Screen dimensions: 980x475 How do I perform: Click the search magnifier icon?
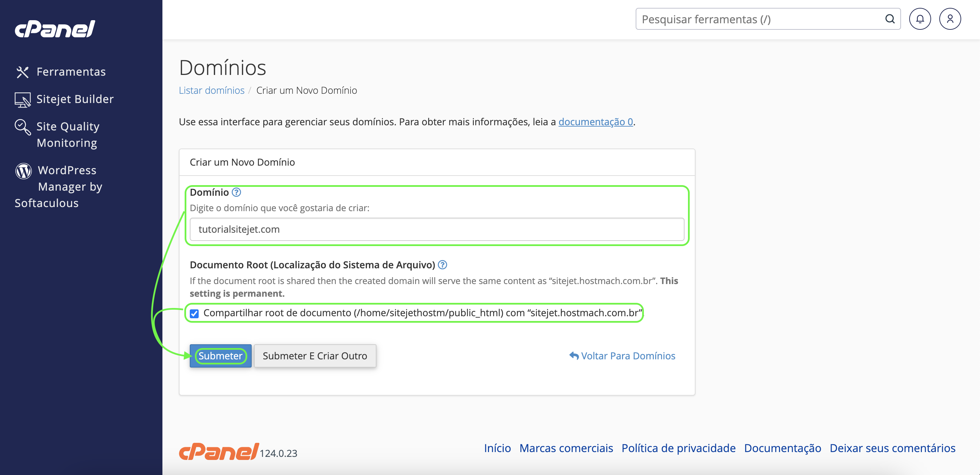[x=890, y=19]
